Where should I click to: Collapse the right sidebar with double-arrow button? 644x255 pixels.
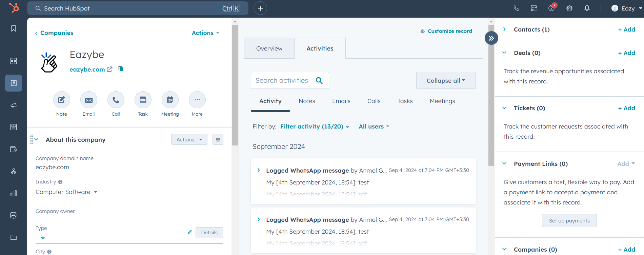[x=491, y=38]
